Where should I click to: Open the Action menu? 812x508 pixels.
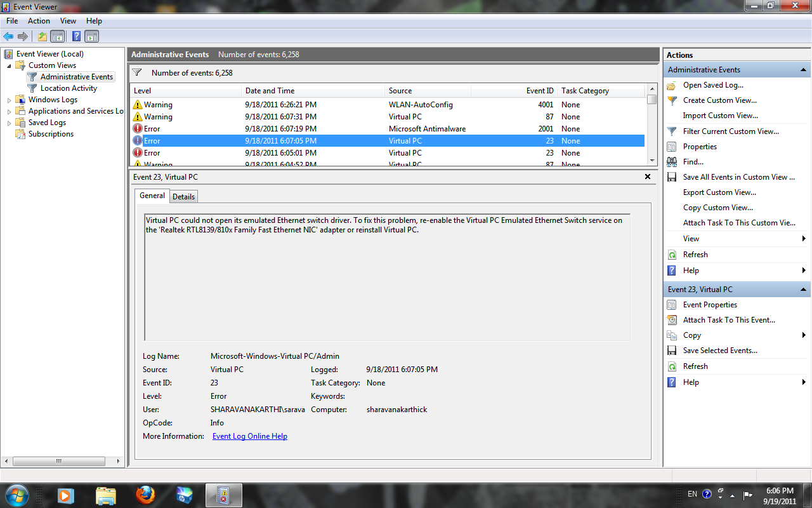pos(39,21)
